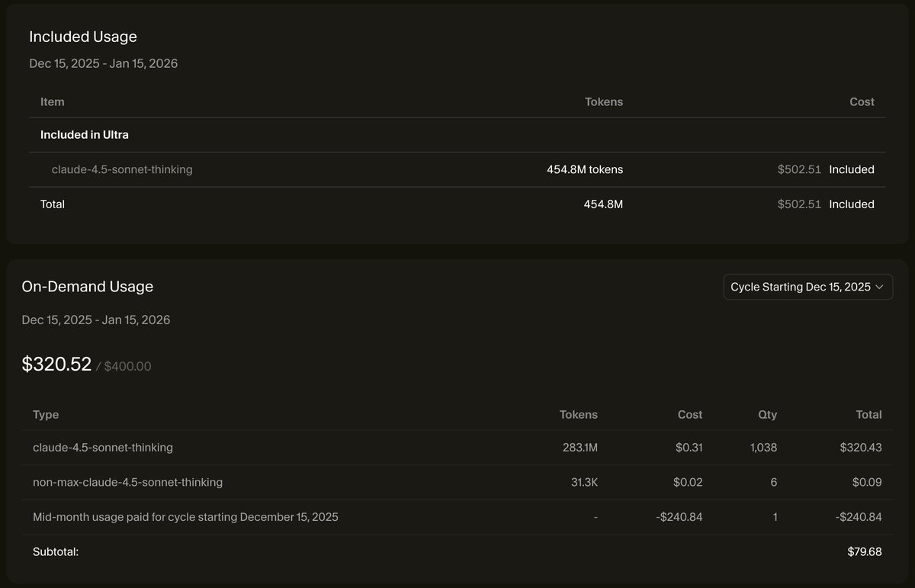Viewport: 915px width, 588px height.
Task: Click the Qty column header
Action: [767, 414]
